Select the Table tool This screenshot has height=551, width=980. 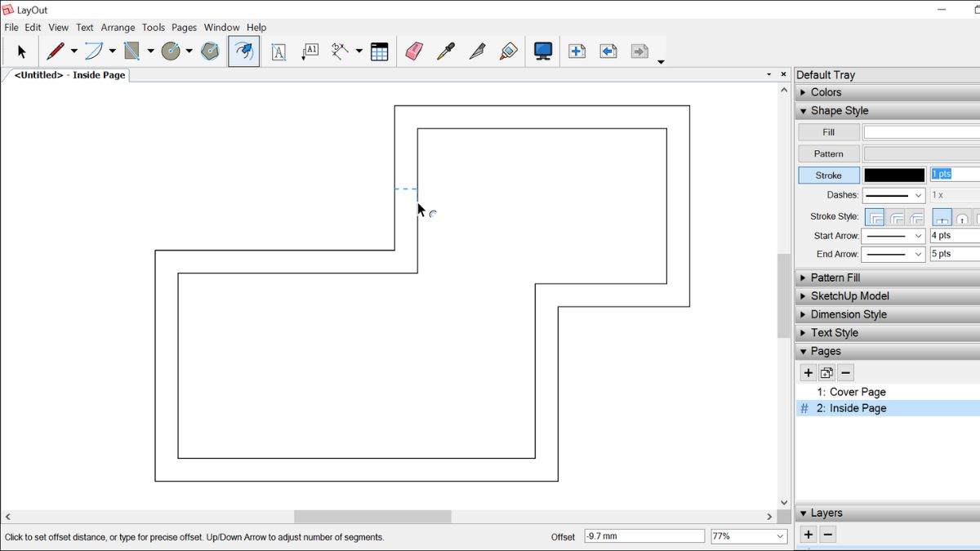click(379, 51)
